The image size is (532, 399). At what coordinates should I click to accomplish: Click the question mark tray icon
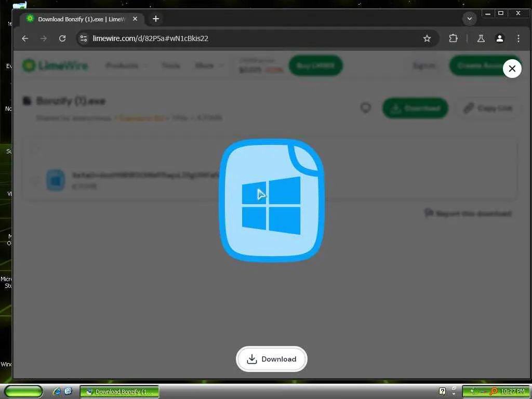point(442,391)
